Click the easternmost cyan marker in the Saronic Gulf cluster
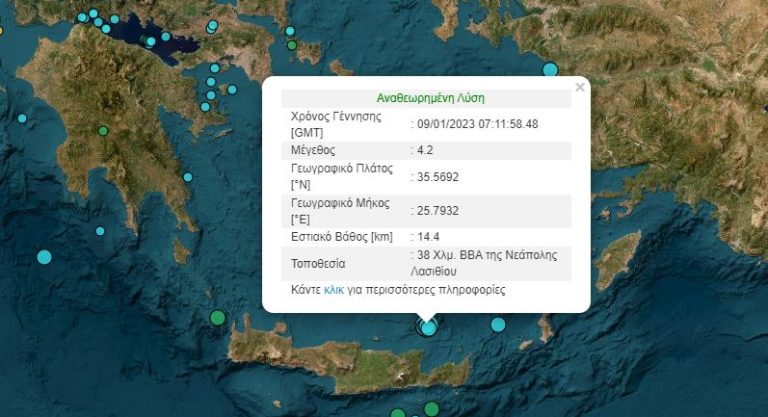Screen dimensions: 768x417 click(x=232, y=89)
